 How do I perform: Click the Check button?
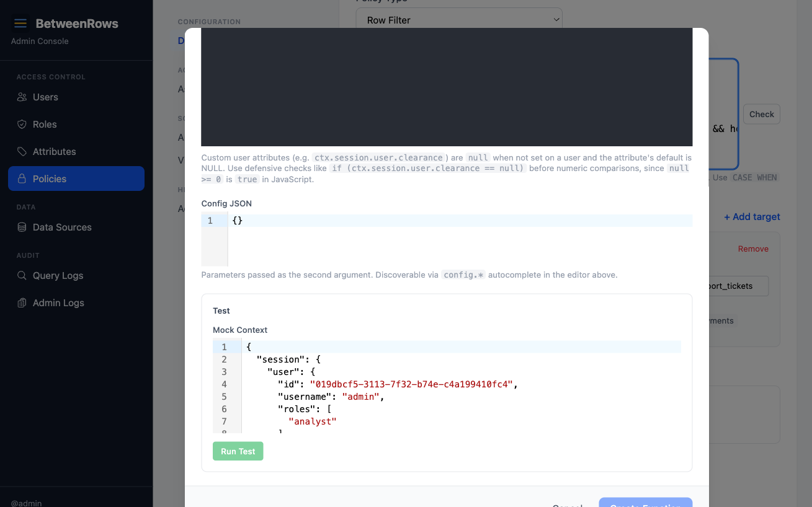761,114
